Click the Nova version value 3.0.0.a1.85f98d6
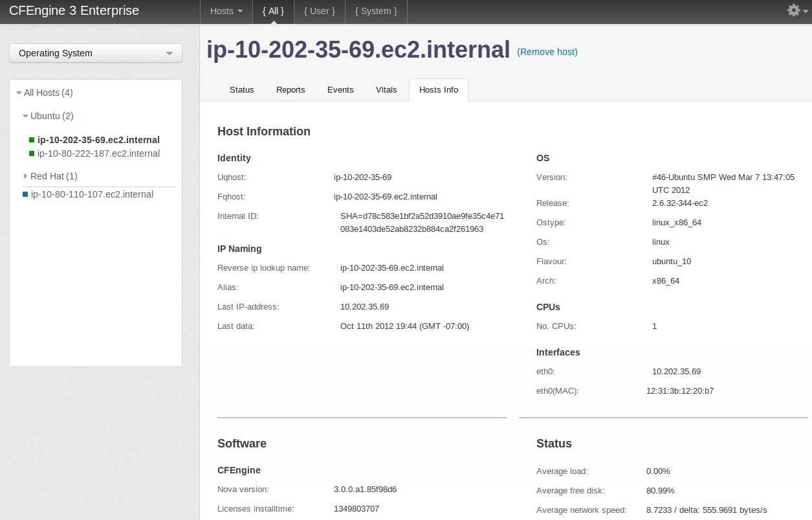Image resolution: width=812 pixels, height=520 pixels. pyautogui.click(x=365, y=490)
